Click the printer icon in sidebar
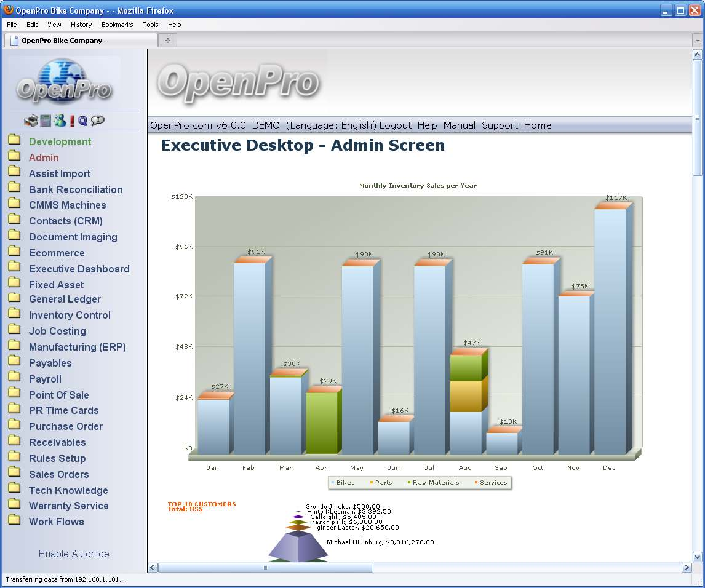The height and width of the screenshot is (588, 705). (x=31, y=121)
